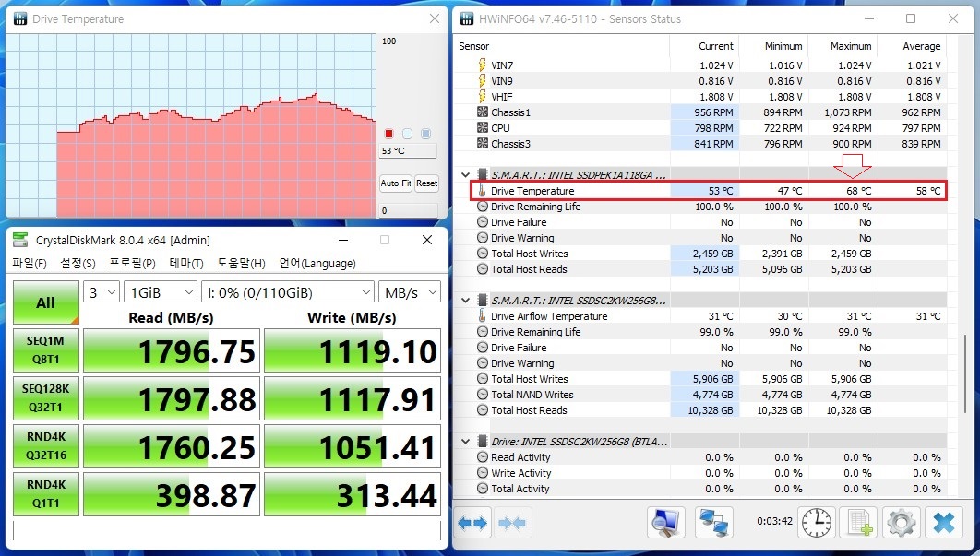Click the collapse arrows icon in HWiNFO toolbar
The image size is (980, 556).
click(512, 523)
